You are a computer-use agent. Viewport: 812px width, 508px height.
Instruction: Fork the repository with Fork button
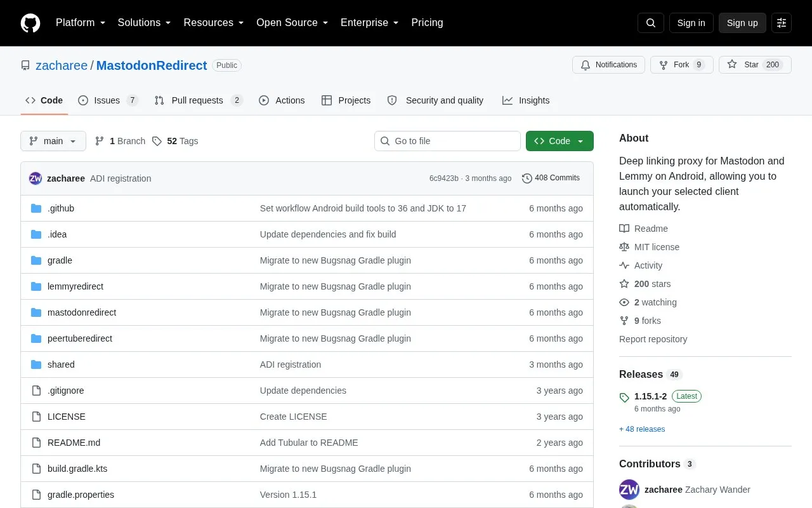coord(682,65)
